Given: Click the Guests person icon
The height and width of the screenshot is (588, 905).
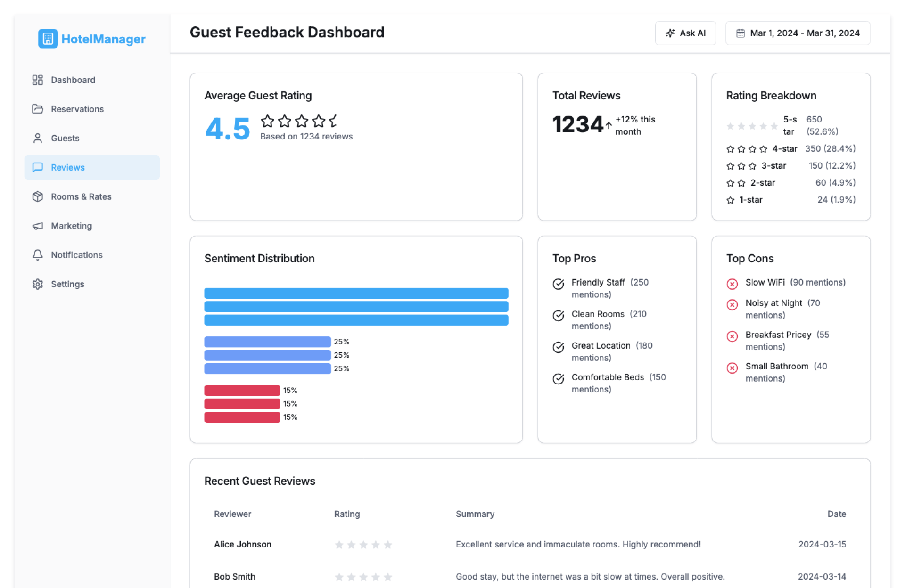Looking at the screenshot, I should click(x=38, y=138).
